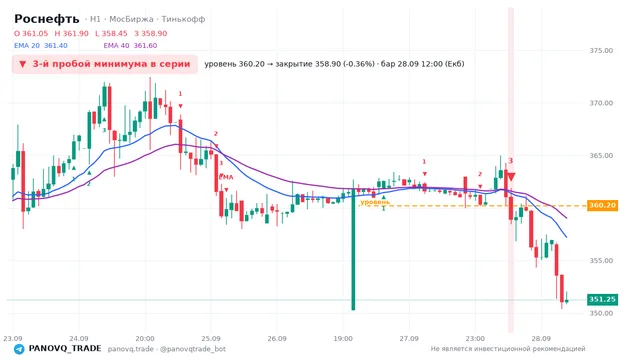Viewport: 640px width, 360px height.
Task: Click the 365.00 price axis label
Action: (601, 156)
